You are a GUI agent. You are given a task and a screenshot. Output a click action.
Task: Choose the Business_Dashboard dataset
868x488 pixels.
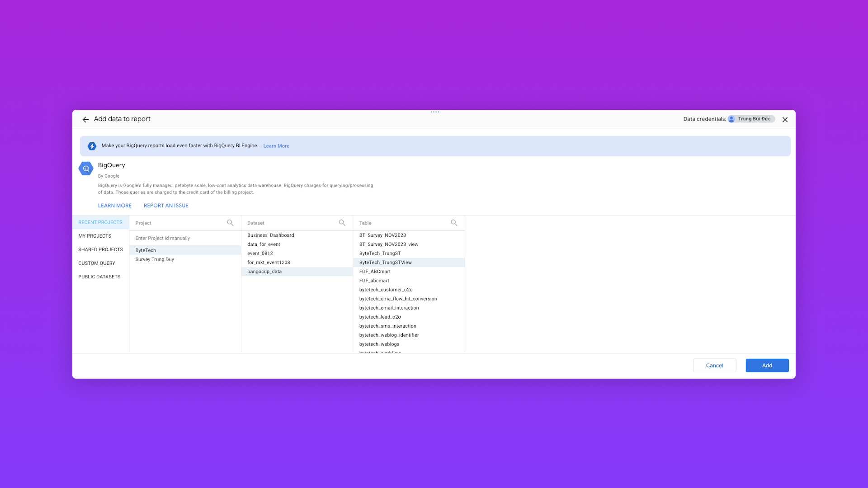270,235
